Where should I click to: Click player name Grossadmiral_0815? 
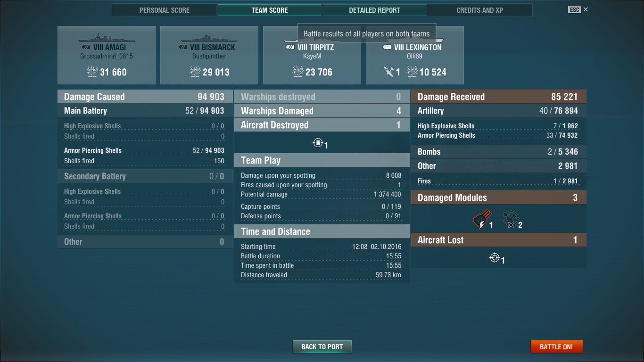[107, 56]
